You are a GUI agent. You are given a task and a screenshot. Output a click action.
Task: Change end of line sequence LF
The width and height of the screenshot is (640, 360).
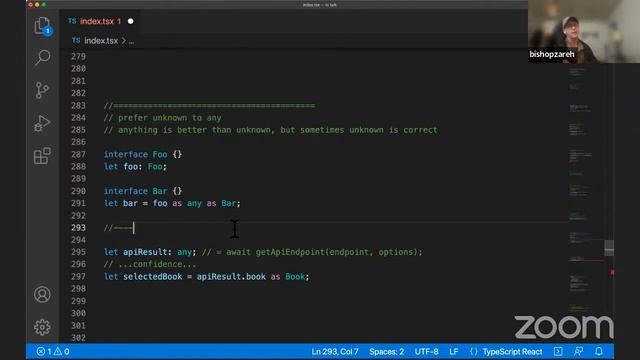click(x=453, y=351)
